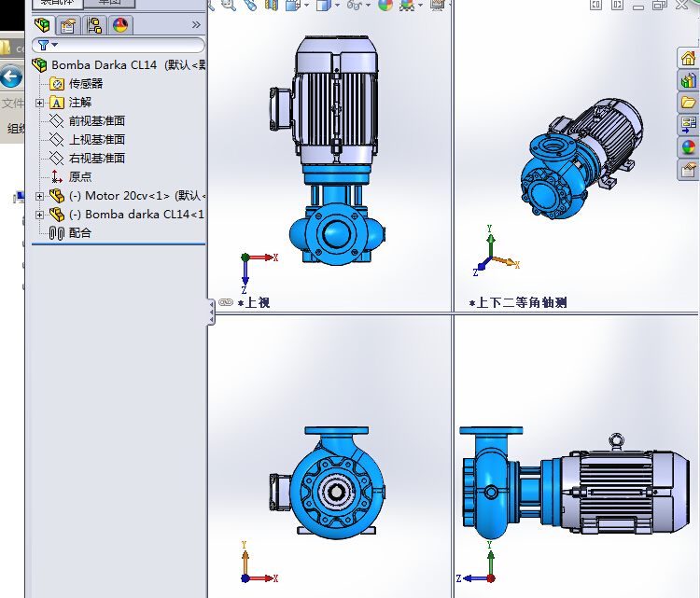Expand the Bomba darka CL14<1> component
Screen dimensions: 700x598
click(x=40, y=216)
